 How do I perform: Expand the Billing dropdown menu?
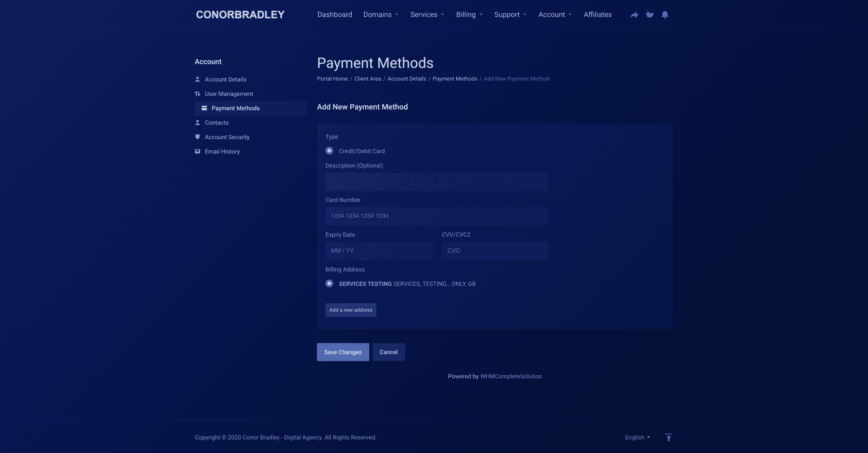click(x=469, y=15)
